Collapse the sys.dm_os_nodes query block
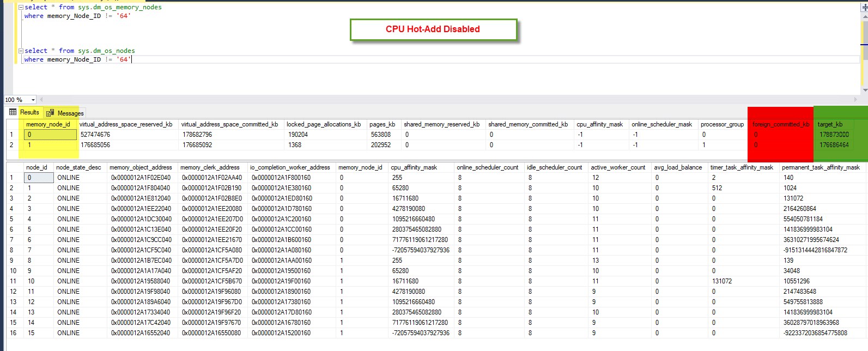Image resolution: width=868 pixels, height=351 pixels. 21,51
